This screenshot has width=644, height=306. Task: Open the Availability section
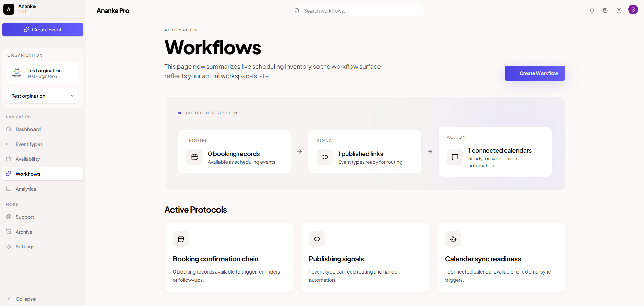point(43,159)
